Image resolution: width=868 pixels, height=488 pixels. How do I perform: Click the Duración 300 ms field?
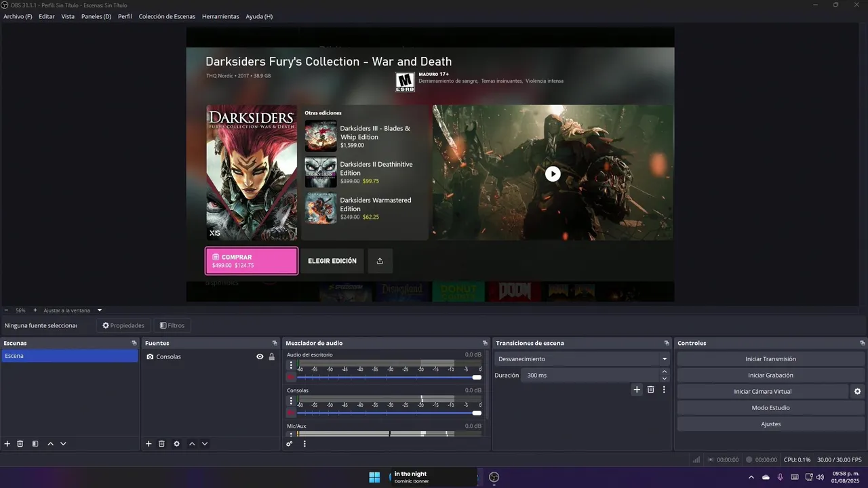pyautogui.click(x=590, y=375)
